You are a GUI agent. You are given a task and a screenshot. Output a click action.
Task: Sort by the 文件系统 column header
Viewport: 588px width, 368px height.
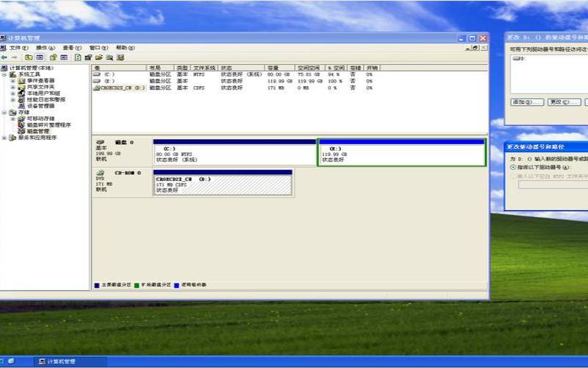tap(204, 68)
